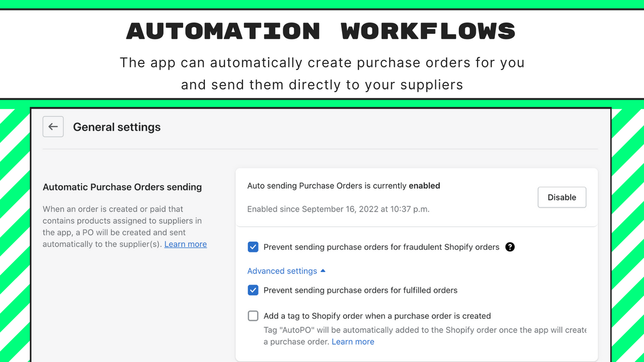Uncheck preventing POs for fulfilled orders
The width and height of the screenshot is (644, 362).
(253, 290)
